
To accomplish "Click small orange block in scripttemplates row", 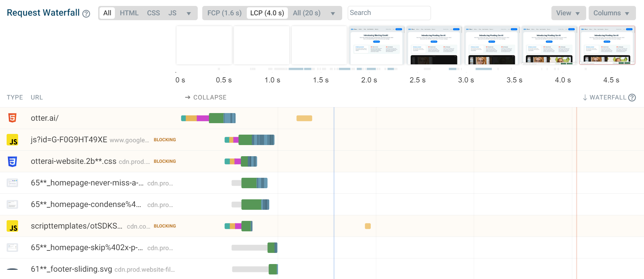I will tap(368, 226).
